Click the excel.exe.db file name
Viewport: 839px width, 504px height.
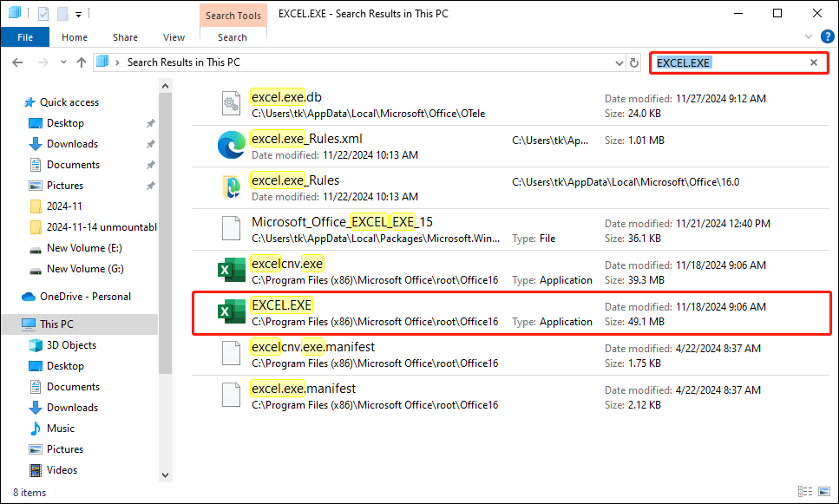pos(286,97)
